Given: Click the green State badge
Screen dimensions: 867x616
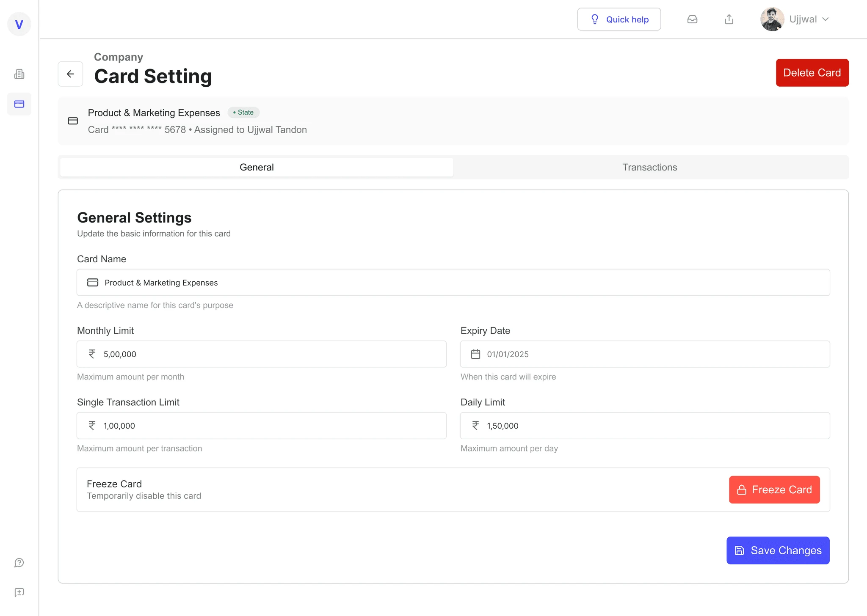Looking at the screenshot, I should [243, 113].
